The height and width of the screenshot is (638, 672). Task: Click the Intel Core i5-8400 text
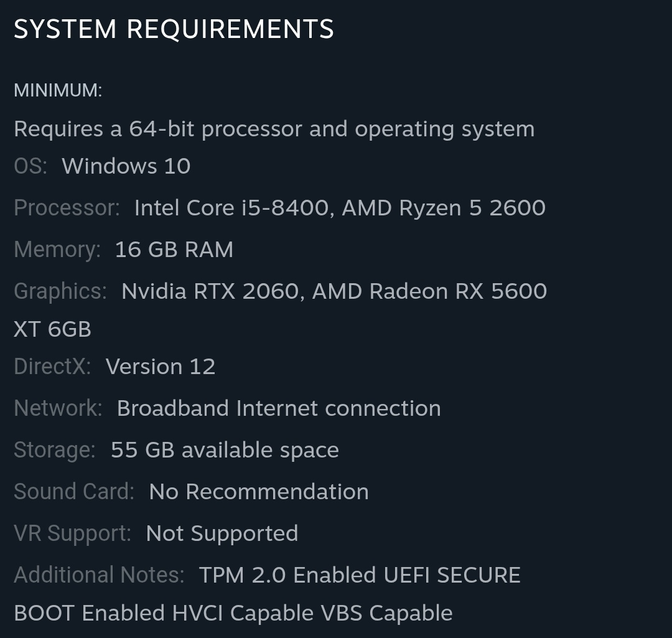[231, 207]
